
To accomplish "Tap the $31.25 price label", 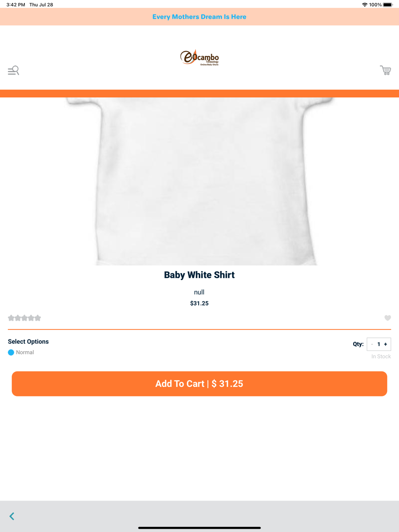I will click(199, 303).
